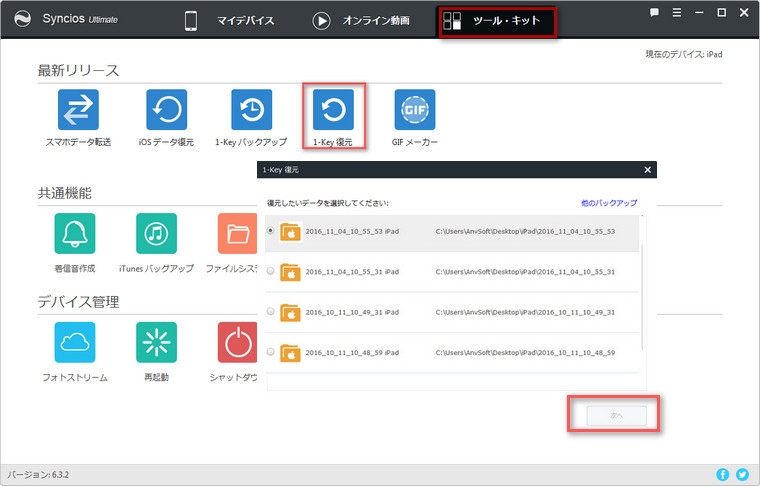Click backup folder icon for 2016_10_11_10_49_31
760x486 pixels.
coord(290,313)
